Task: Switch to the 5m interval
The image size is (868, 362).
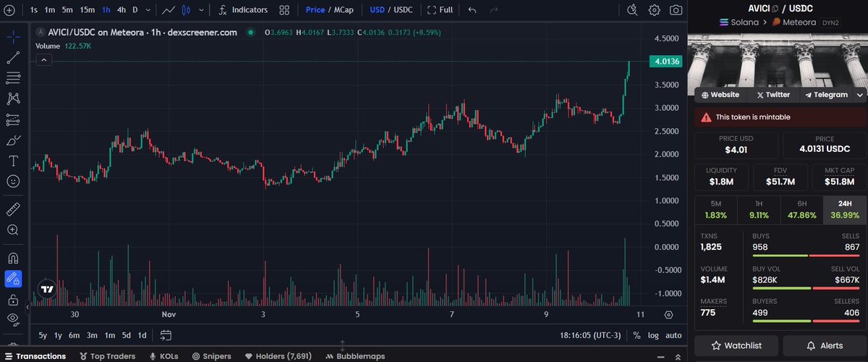Action: tap(67, 10)
